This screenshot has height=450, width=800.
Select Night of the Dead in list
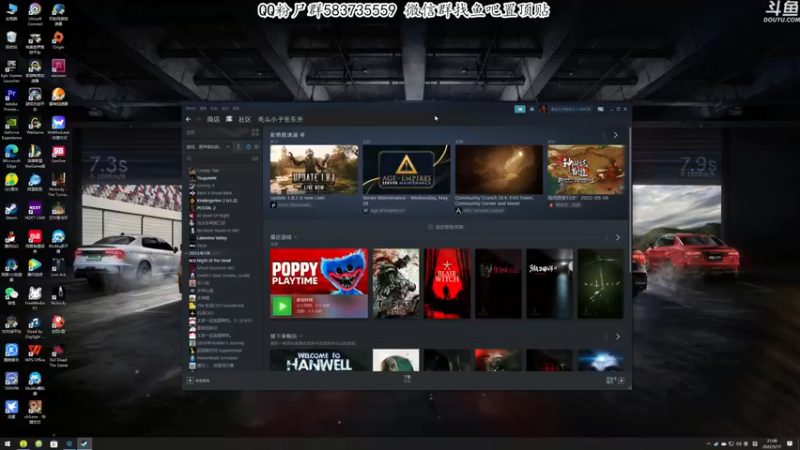(x=214, y=260)
